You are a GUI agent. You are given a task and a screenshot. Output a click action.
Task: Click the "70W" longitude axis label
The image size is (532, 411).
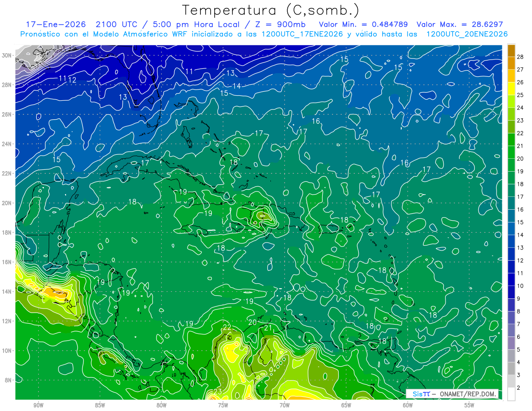(x=284, y=405)
